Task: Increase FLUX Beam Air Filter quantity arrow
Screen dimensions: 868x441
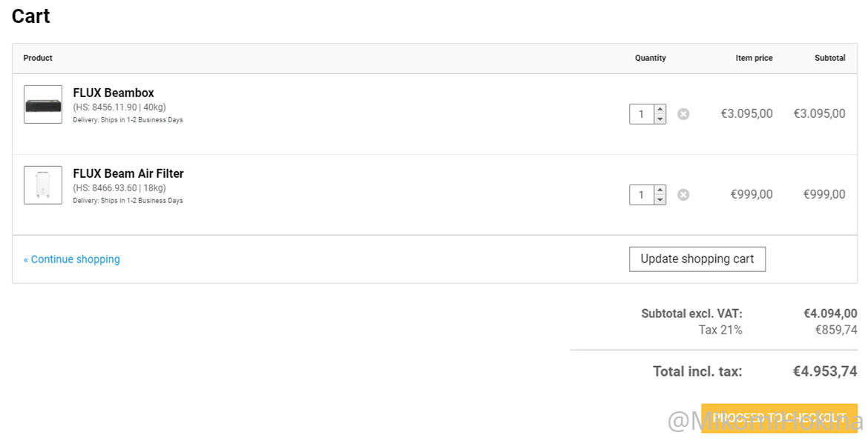Action: 660,190
